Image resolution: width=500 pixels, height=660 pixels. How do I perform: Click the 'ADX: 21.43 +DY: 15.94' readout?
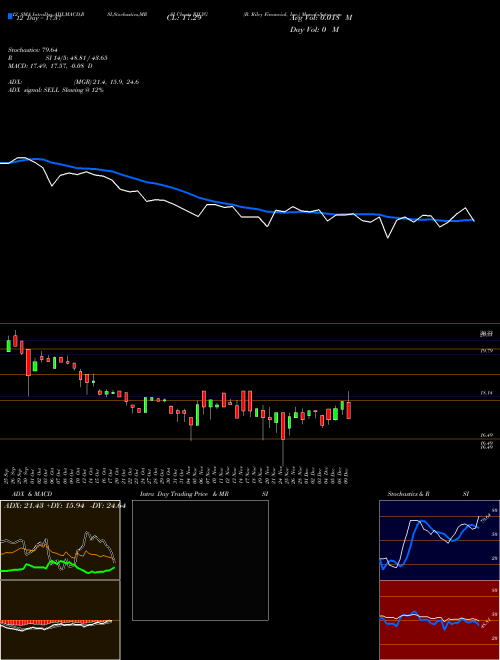point(63,506)
